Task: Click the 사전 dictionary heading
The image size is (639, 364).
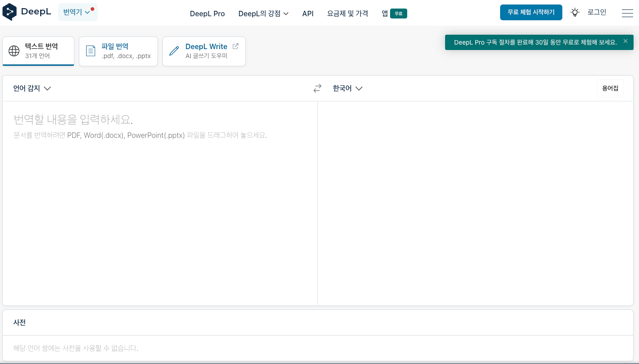Action: click(19, 323)
